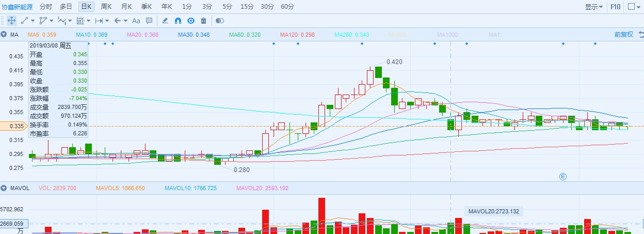Enable the magnet snap tool

click(178, 21)
